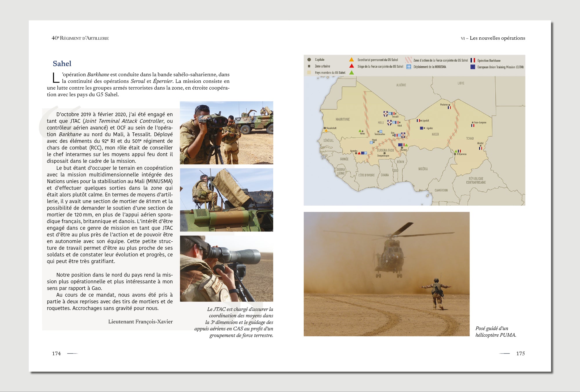Screen dimensions: 580x392
Task: Click the CAMEROUN label on map
Action: pos(441,190)
